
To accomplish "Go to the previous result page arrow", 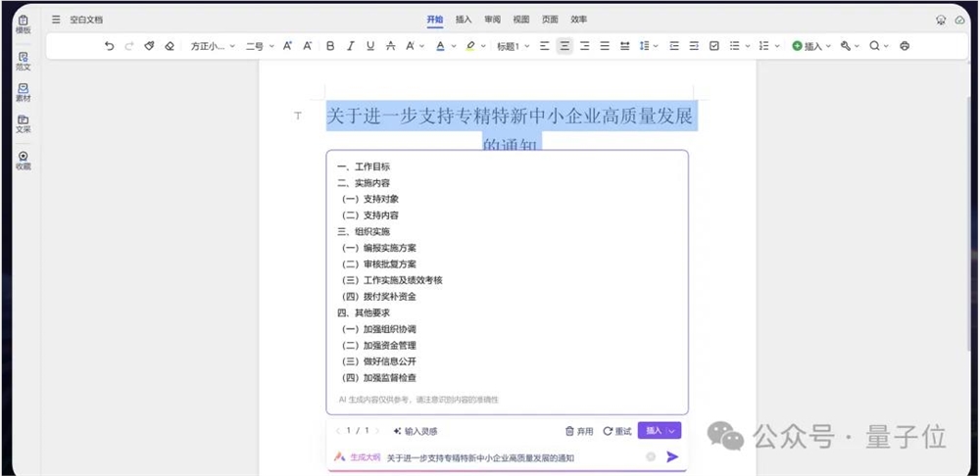I will click(338, 431).
